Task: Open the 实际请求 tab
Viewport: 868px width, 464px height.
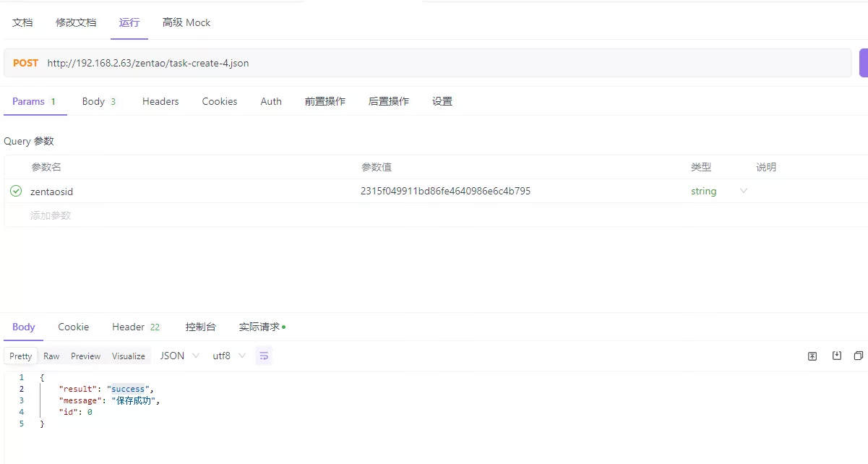Action: click(262, 327)
